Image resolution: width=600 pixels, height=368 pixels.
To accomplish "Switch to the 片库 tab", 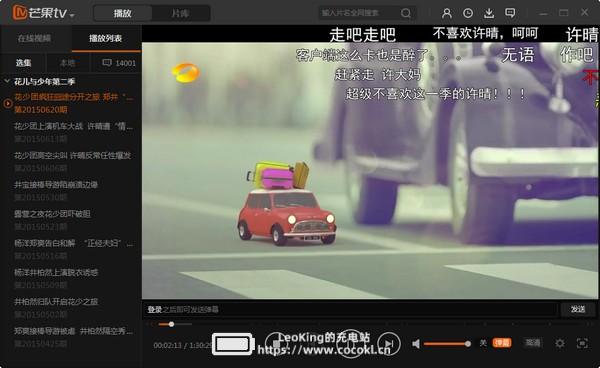I will pyautogui.click(x=180, y=13).
